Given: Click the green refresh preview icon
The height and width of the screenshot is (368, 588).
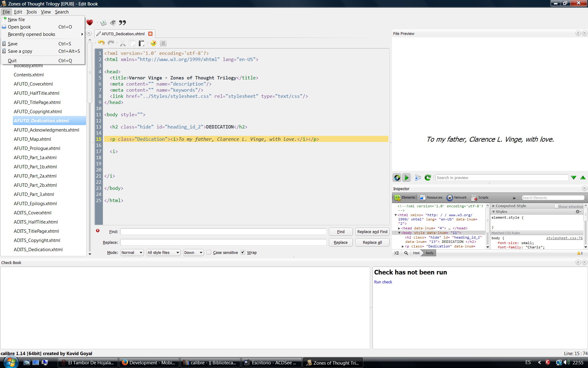Looking at the screenshot, I should click(428, 178).
